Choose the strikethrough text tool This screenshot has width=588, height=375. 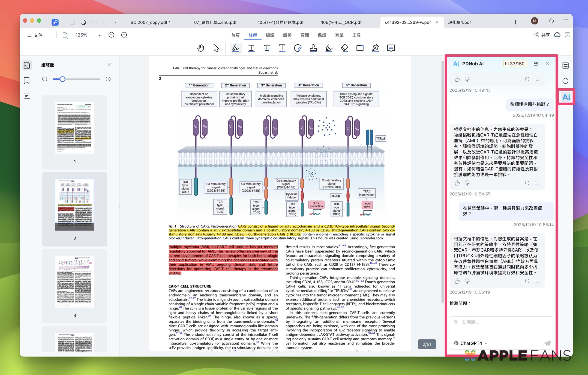click(x=267, y=48)
